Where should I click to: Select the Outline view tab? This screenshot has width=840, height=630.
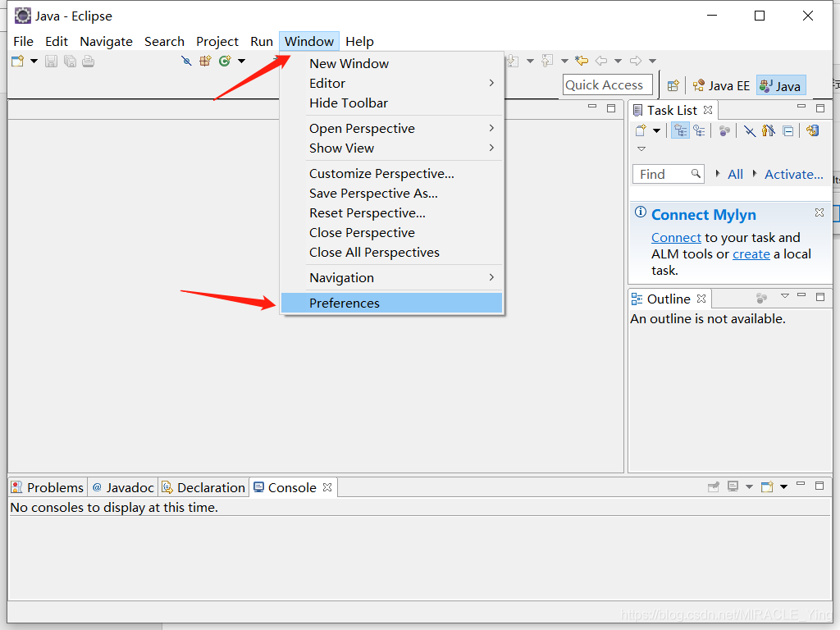668,299
